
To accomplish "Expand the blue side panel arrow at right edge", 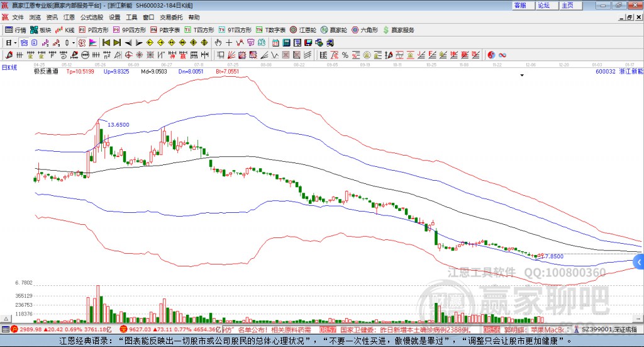I will [639, 263].
